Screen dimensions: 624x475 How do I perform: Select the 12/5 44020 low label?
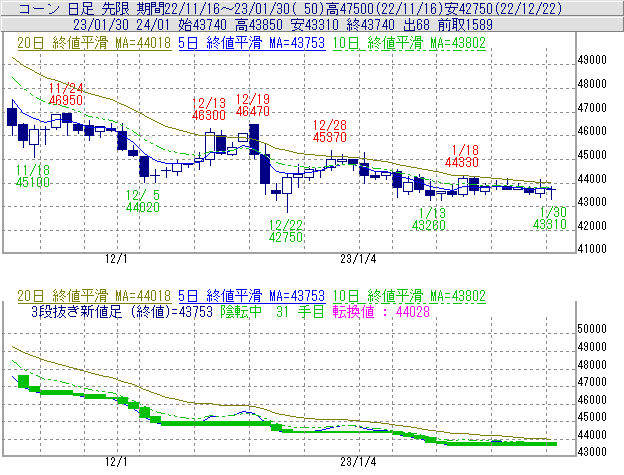coord(142,201)
